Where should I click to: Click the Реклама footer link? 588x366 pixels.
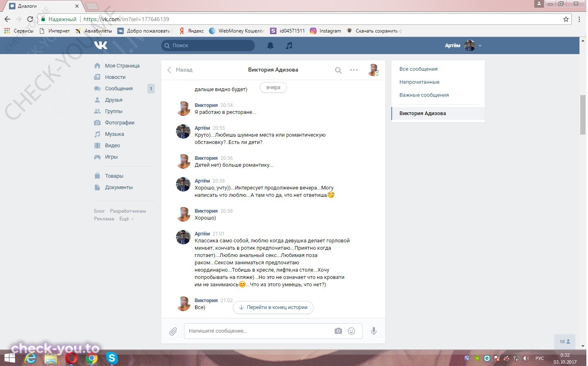104,219
